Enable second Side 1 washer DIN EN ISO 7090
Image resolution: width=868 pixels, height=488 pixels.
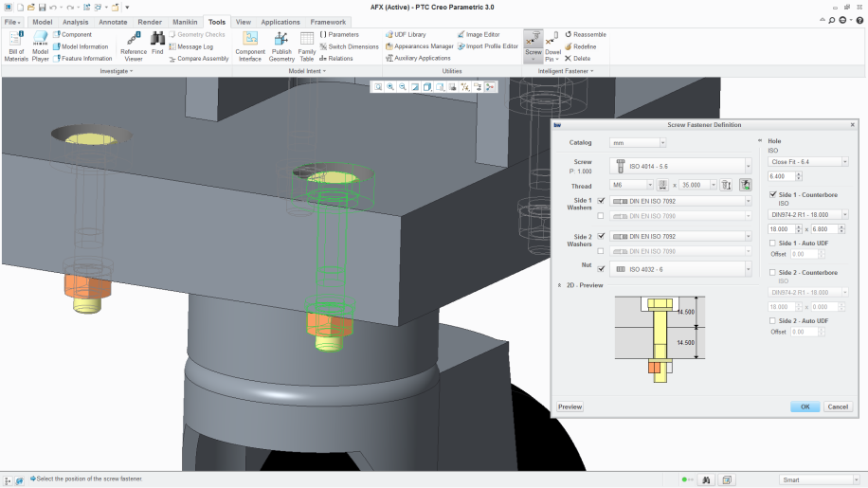601,216
